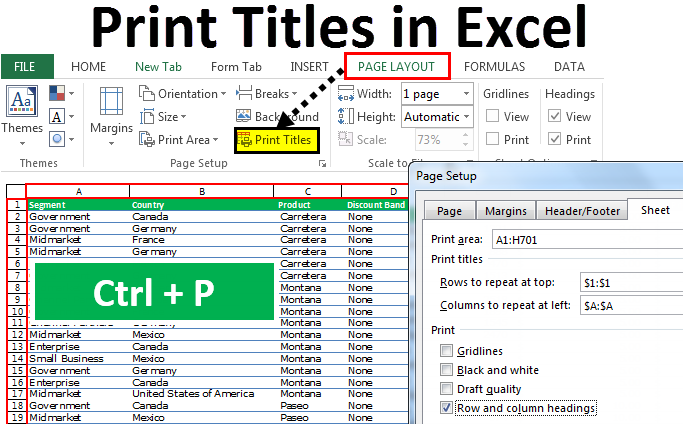
Task: Expand the theme Fonts dropdown arrow
Action: [x=71, y=116]
